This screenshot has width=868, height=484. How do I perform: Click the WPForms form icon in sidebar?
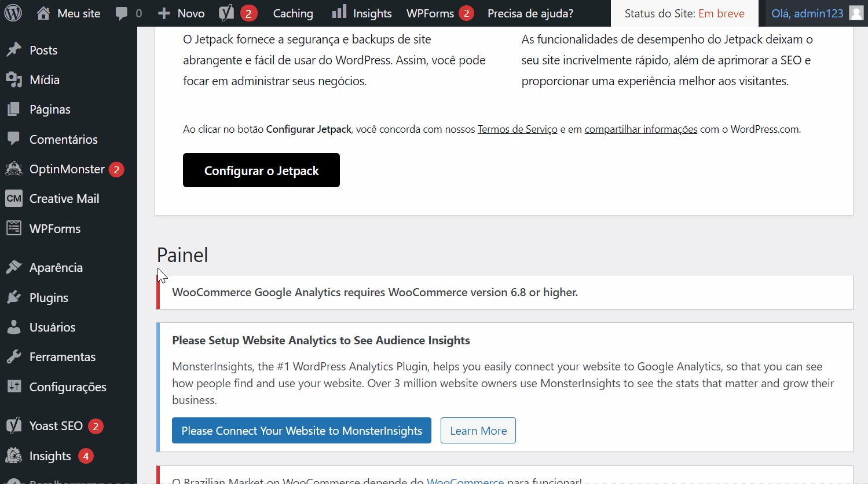click(x=14, y=228)
